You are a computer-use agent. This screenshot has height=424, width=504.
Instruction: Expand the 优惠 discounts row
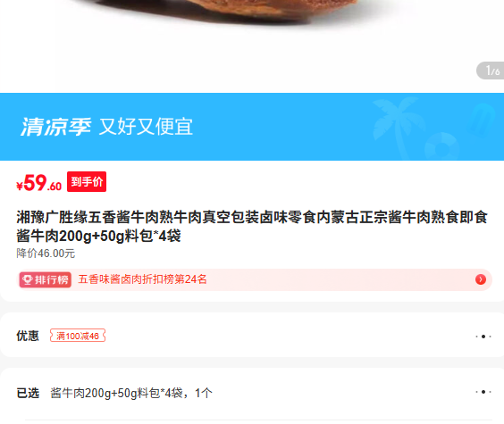(x=252, y=336)
